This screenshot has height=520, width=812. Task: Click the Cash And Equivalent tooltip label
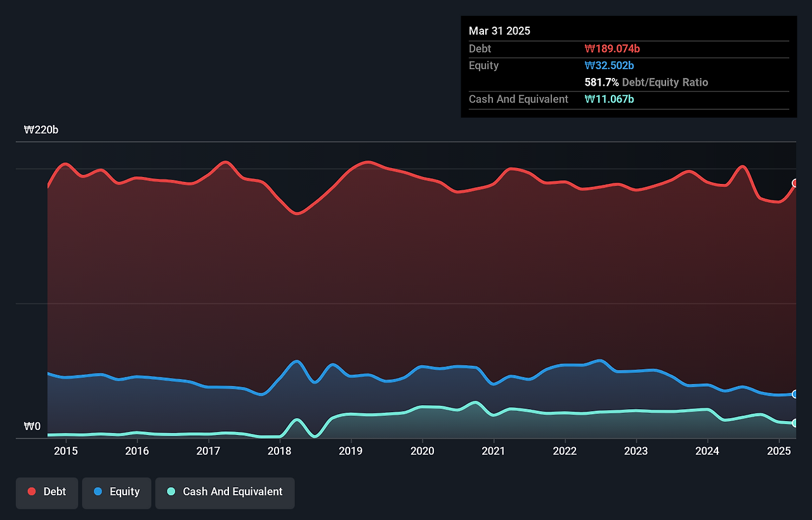click(x=519, y=99)
